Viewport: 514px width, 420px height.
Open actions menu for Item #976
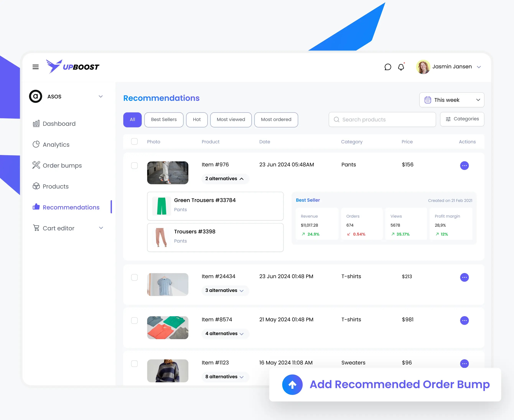pyautogui.click(x=464, y=166)
